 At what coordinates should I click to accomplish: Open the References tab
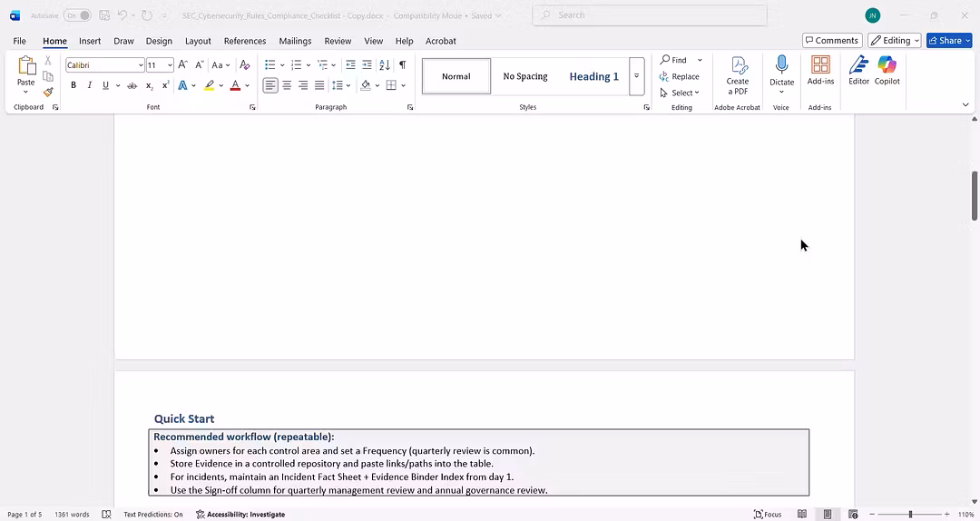click(x=245, y=41)
